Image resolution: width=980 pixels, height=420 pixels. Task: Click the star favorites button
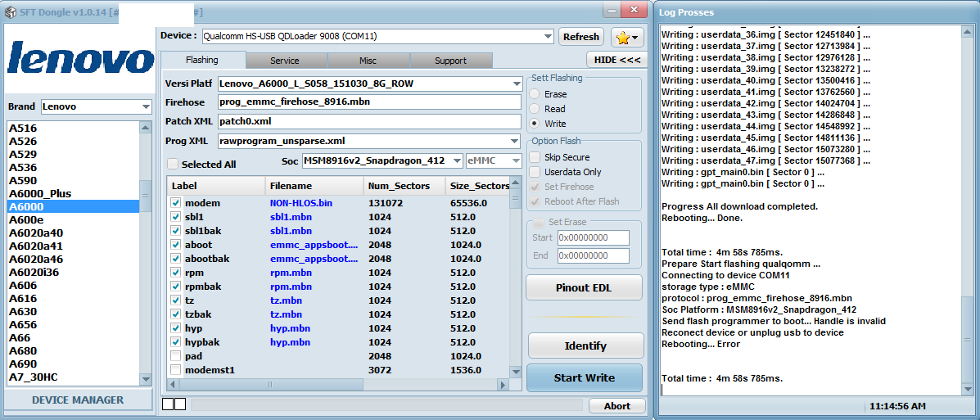[x=626, y=37]
